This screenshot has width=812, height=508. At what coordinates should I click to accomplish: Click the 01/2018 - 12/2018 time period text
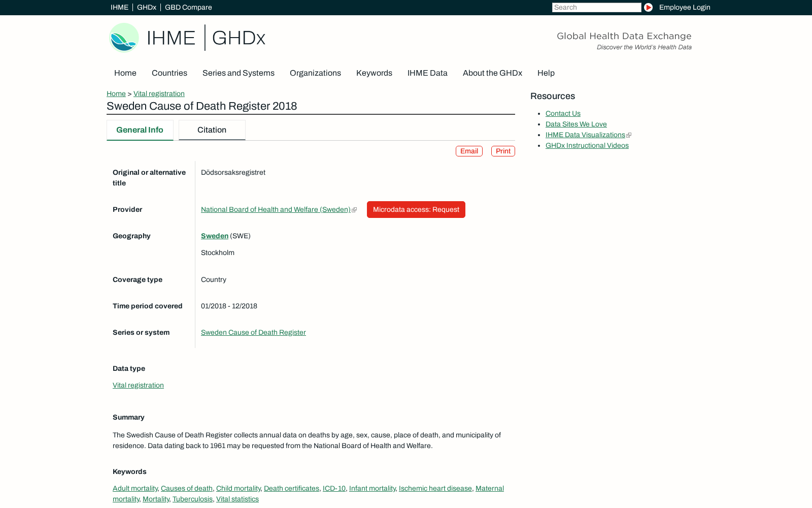229,306
